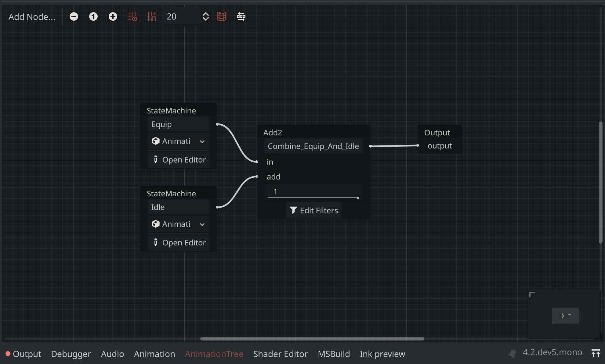Click the horizontal scrollbar below the graph

tap(311, 338)
